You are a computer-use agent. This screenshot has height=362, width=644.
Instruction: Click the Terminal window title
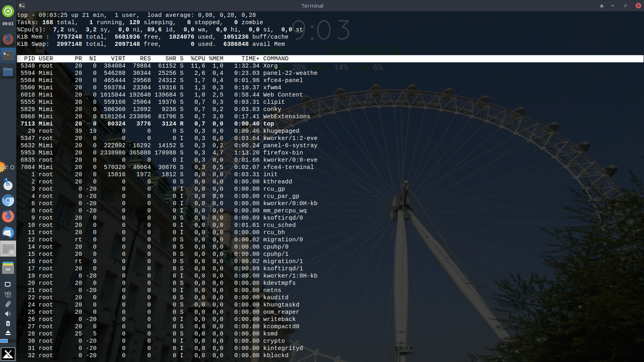coord(312,6)
